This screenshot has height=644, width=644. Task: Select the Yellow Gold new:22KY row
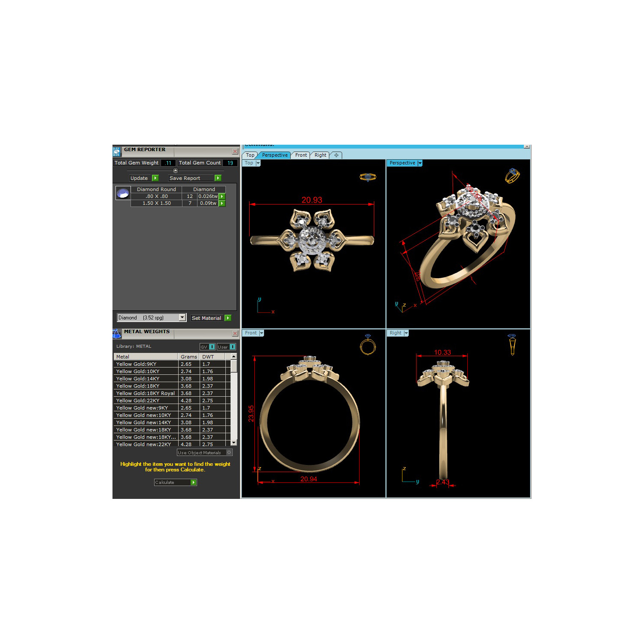click(172, 444)
